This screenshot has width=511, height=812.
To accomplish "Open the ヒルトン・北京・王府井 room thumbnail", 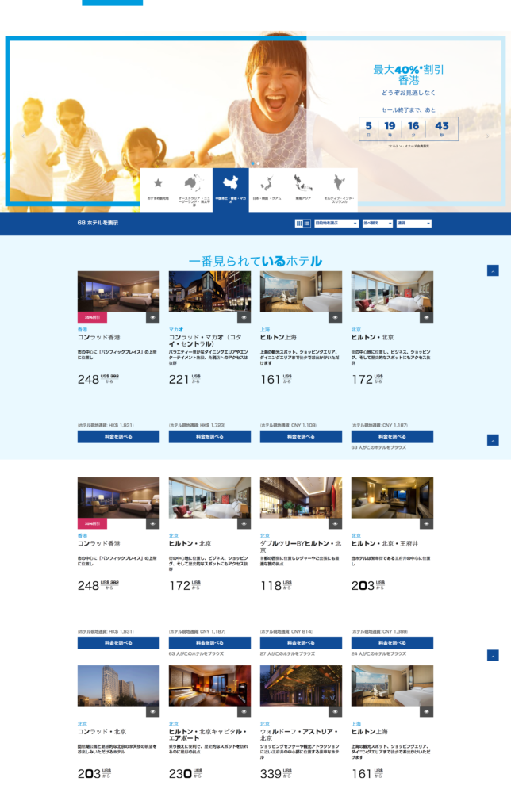I will coord(392,498).
